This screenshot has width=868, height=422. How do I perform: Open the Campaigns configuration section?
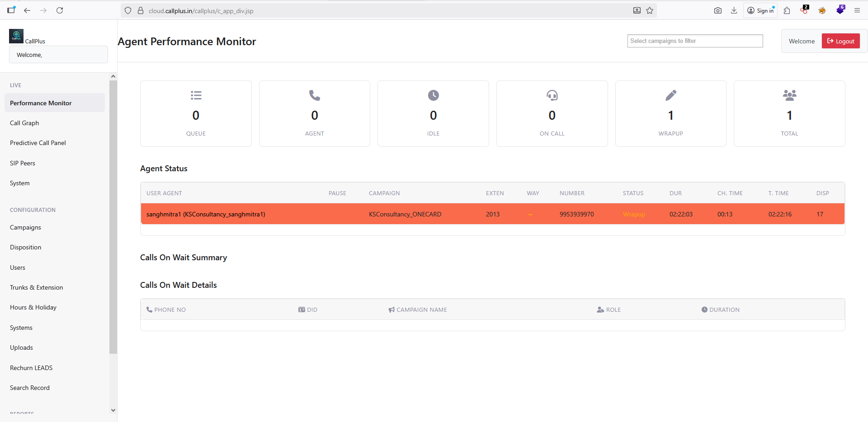coord(25,227)
